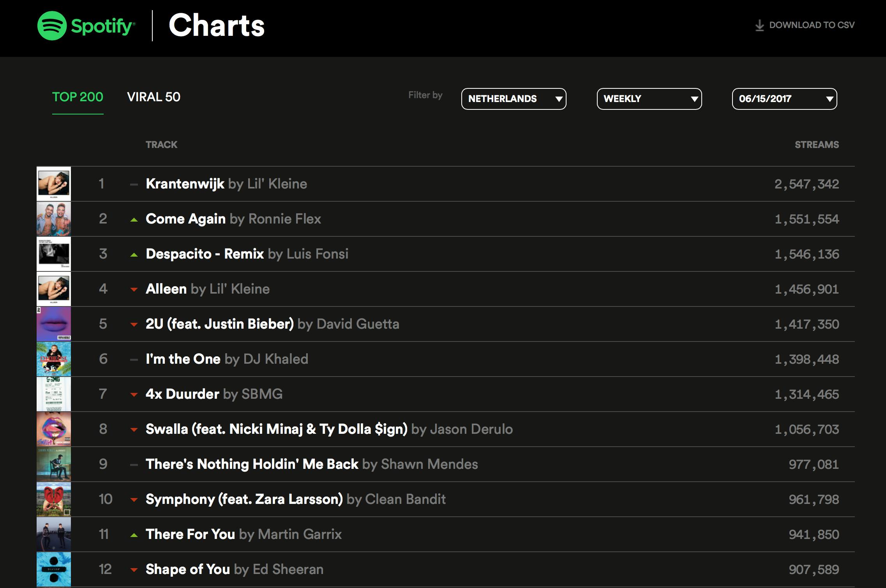Switch to the Viral 50 tab
Screen dimensions: 886x588
[x=154, y=97]
